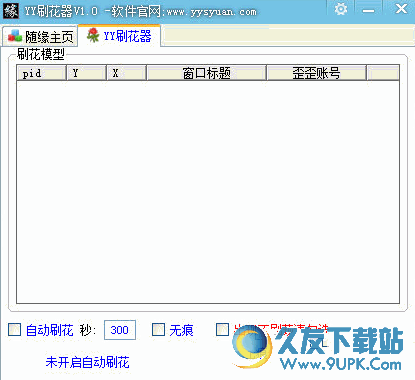
Task: Click the empty list area under 刷花模型
Action: 208,192
